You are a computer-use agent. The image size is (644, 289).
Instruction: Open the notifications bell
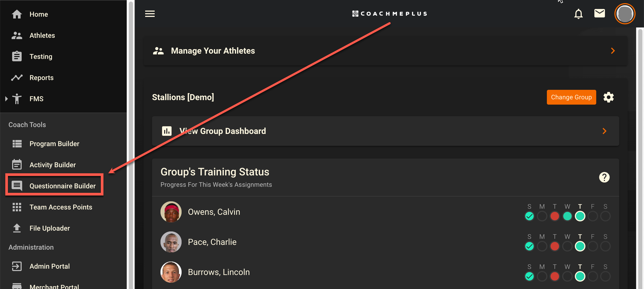click(578, 14)
